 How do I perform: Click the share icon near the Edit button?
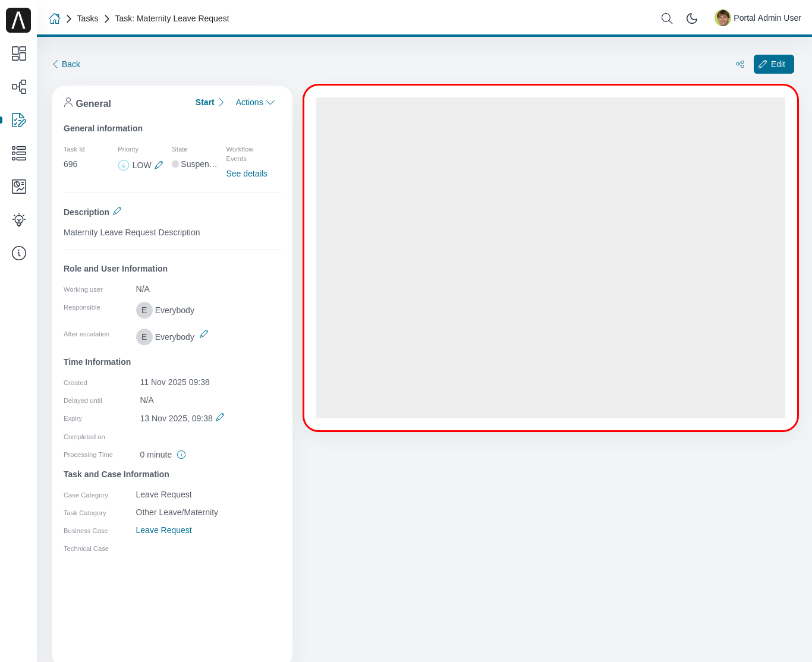pos(739,64)
